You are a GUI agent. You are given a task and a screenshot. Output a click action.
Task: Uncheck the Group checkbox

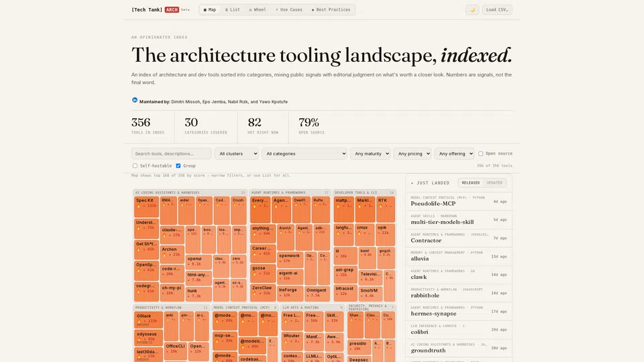[178, 166]
